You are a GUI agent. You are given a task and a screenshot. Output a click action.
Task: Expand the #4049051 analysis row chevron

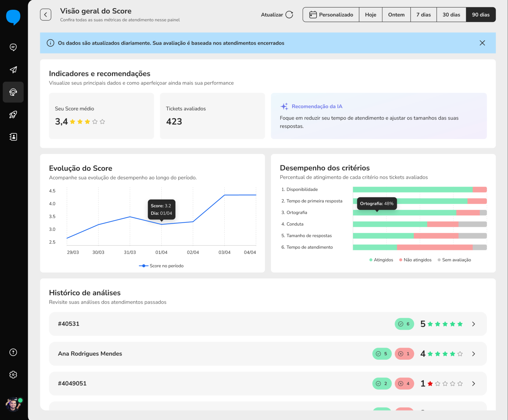coord(473,384)
